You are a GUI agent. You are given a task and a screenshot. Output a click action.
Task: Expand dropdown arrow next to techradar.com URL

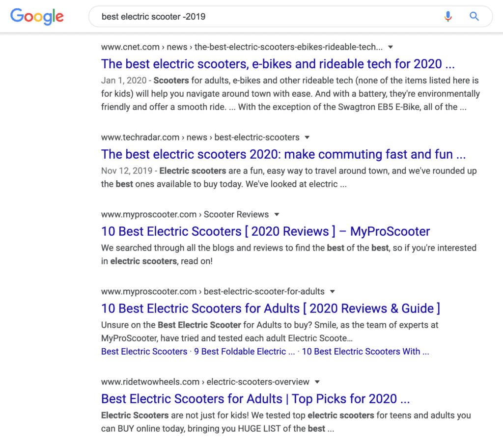pos(307,138)
